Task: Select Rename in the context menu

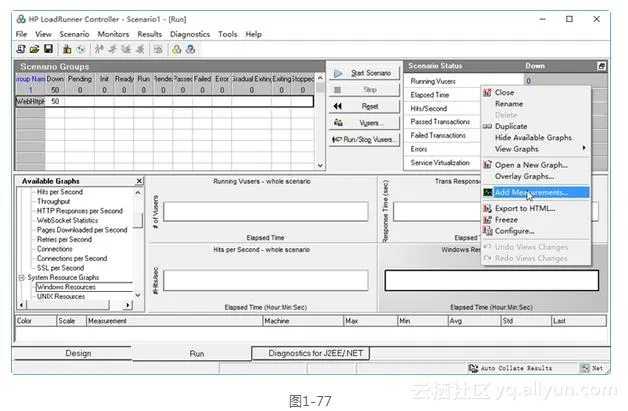Action: point(536,104)
